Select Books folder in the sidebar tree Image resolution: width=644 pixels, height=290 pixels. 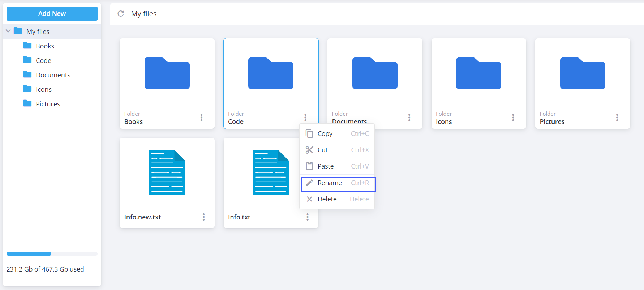pyautogui.click(x=45, y=46)
